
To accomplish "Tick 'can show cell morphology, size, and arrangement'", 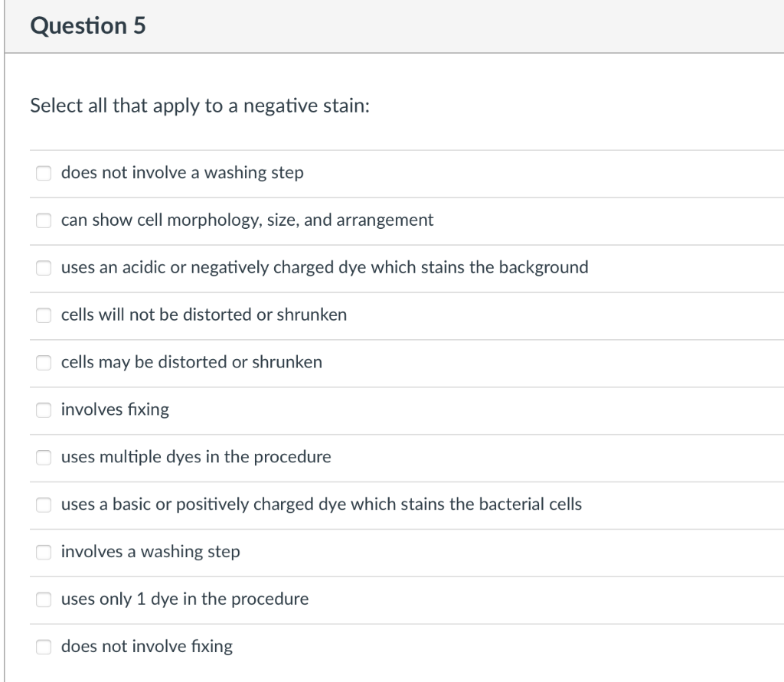I will click(44, 220).
